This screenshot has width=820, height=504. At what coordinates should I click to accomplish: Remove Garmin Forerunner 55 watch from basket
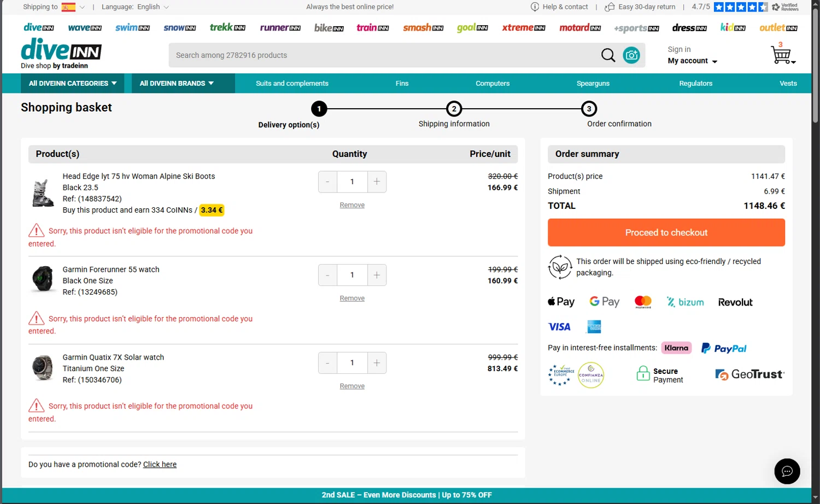[352, 298]
